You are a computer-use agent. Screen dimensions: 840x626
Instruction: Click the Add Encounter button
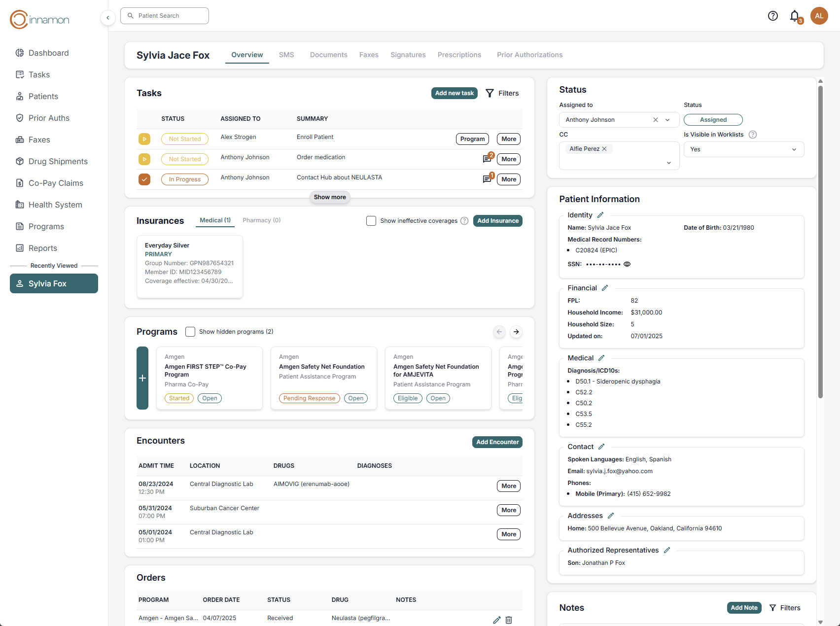[x=497, y=442]
